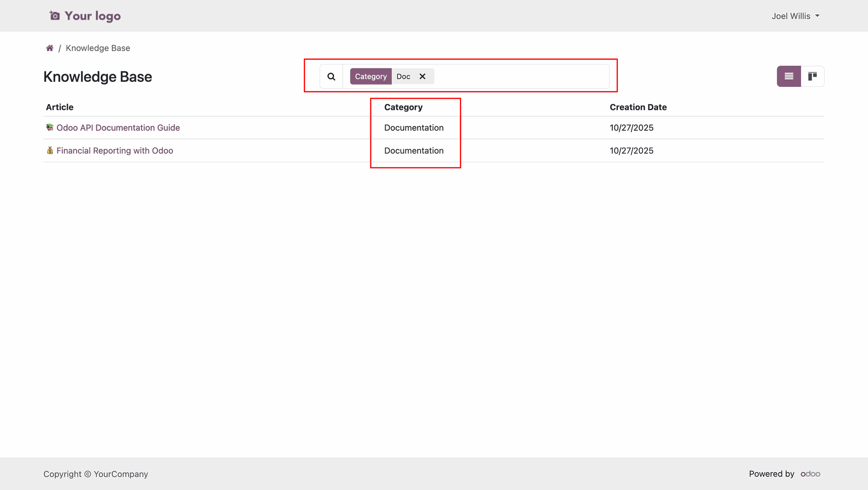Click the Article column header

click(x=60, y=107)
